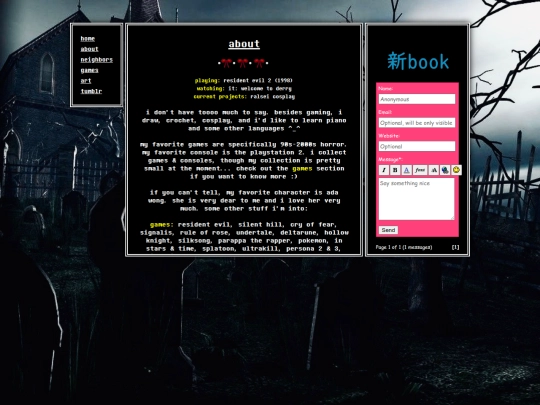Insert a link with the globe icon

point(445,170)
